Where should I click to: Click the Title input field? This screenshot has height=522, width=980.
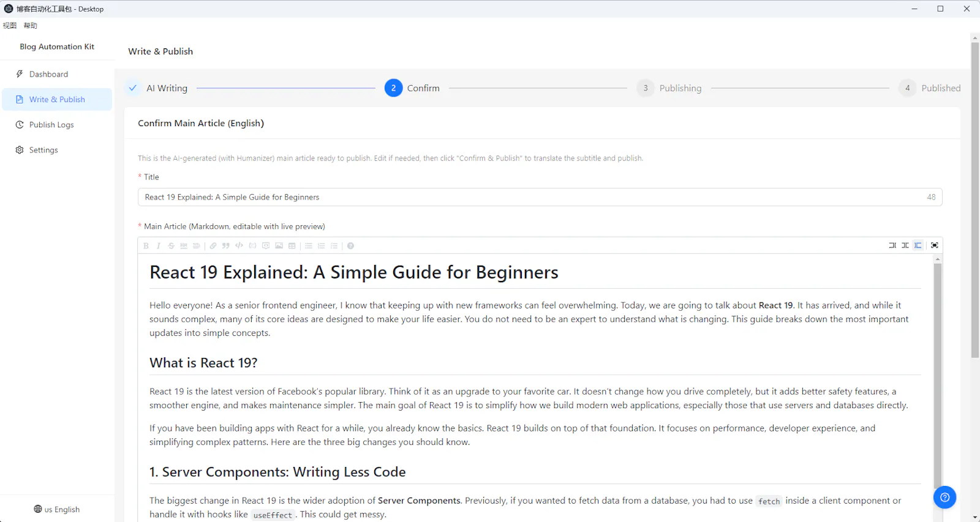pos(540,197)
